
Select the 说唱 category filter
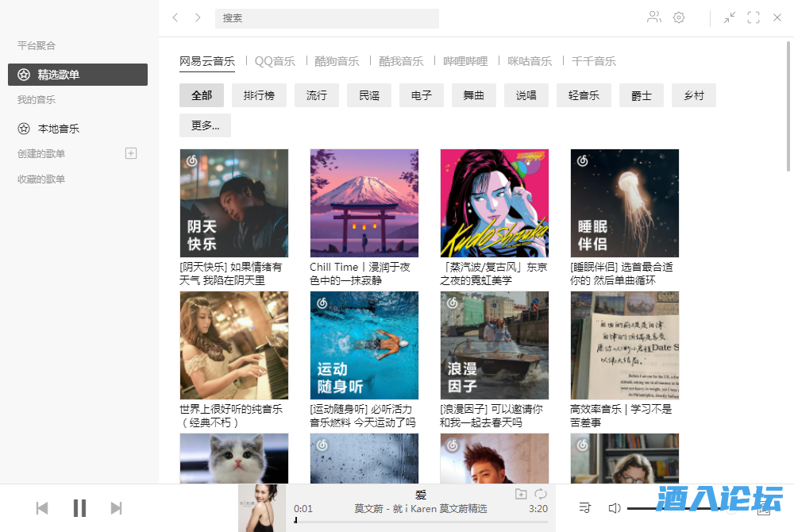(x=526, y=95)
